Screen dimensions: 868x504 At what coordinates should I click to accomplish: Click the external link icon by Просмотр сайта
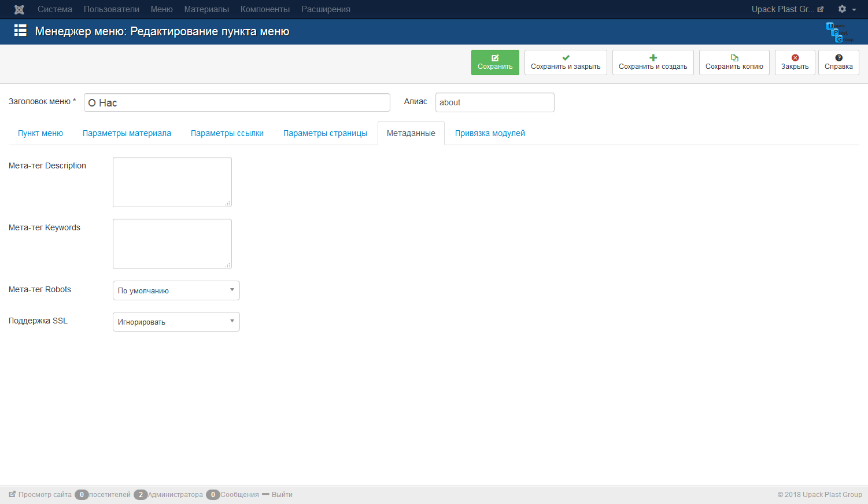point(12,495)
